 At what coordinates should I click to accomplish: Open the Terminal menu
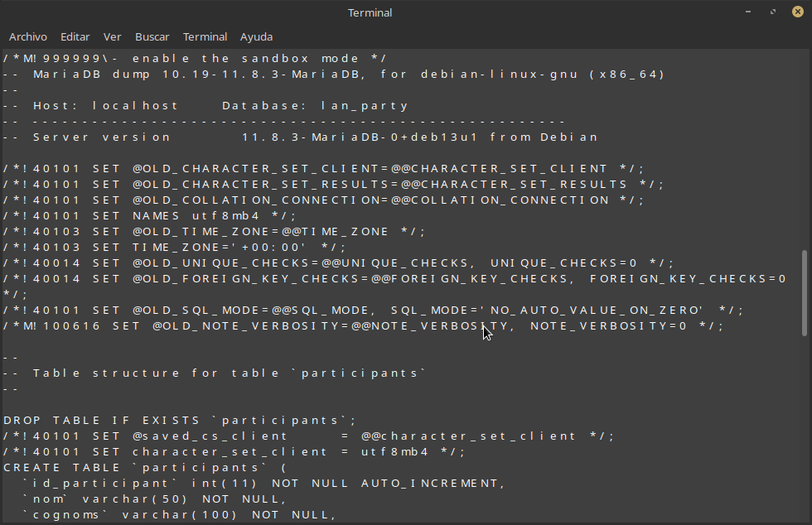(205, 36)
